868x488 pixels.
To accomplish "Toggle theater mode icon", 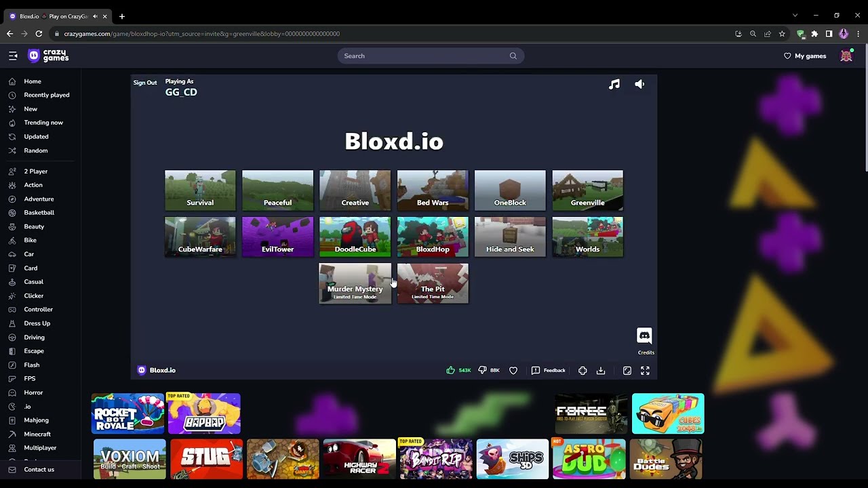I will (627, 370).
